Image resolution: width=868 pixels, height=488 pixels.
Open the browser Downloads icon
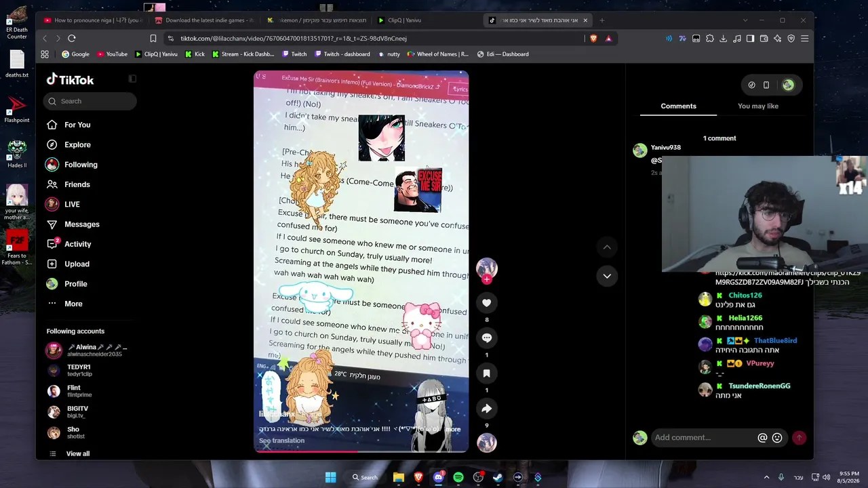click(x=724, y=39)
